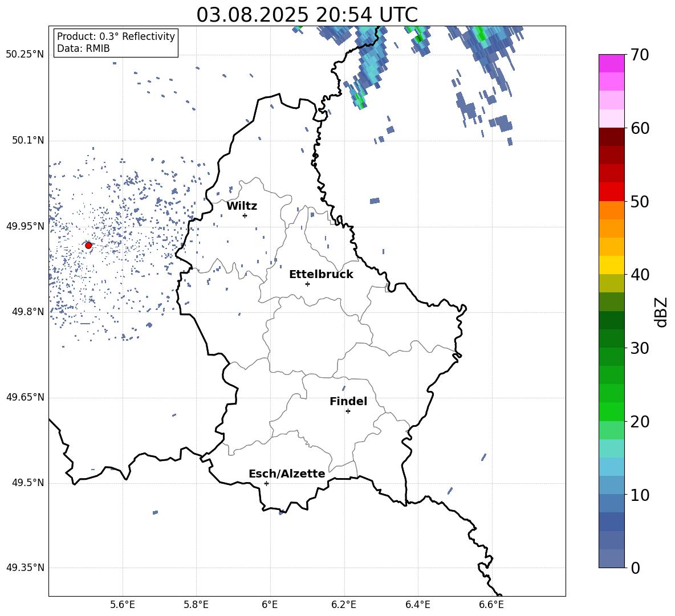Click the 49.8°N latitude label
The height and width of the screenshot is (616, 675).
tap(28, 312)
